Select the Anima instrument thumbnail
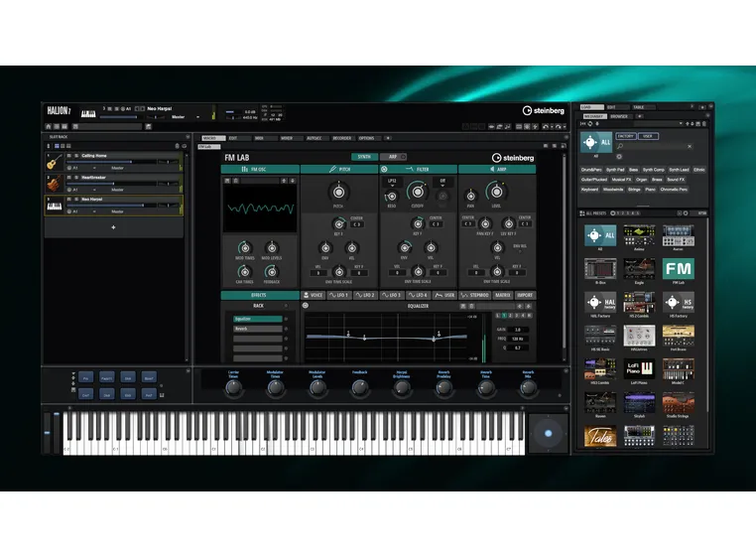Screen dimensions: 756x558 click(x=639, y=235)
